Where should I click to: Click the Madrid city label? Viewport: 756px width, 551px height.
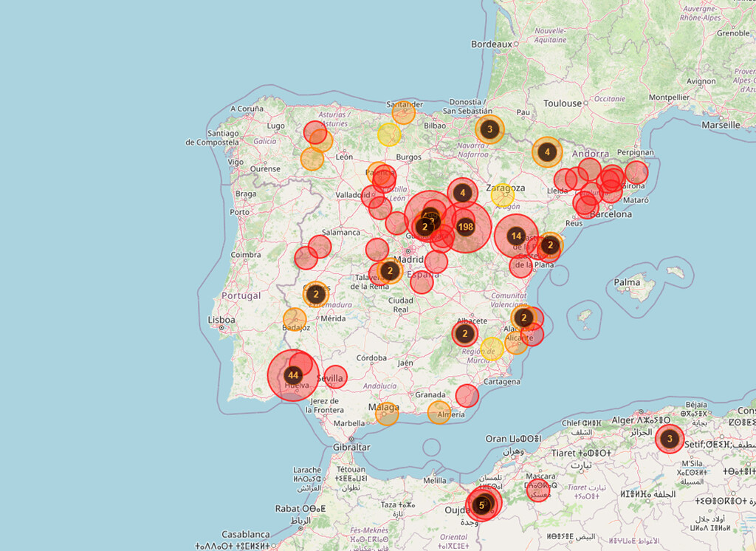click(408, 259)
